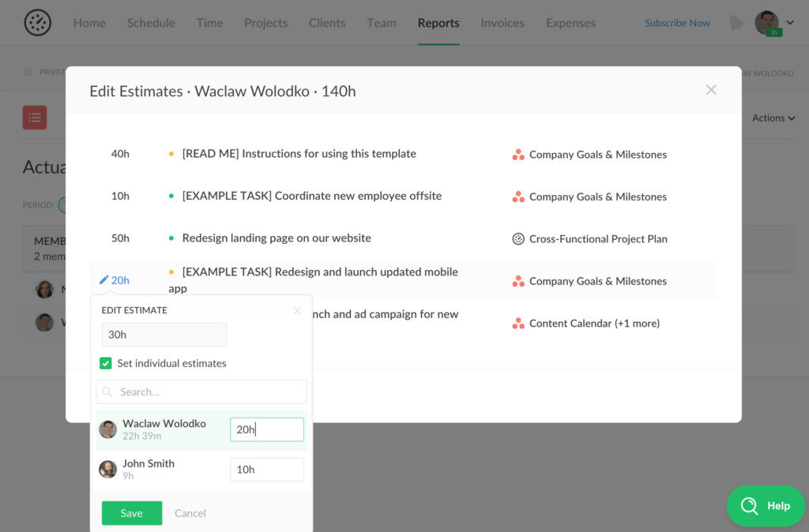Screen dimensions: 809x532
Task: Open notifications via the bell icon
Action: [736, 23]
